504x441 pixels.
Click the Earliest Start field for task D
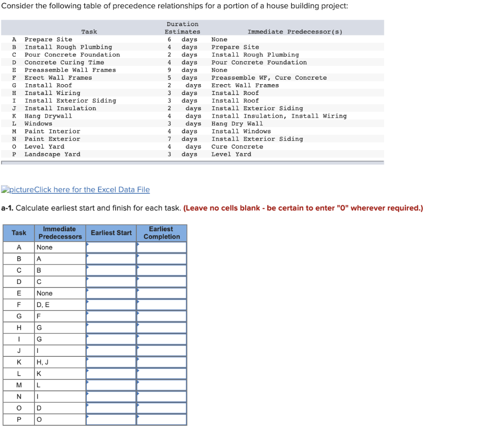pyautogui.click(x=111, y=282)
